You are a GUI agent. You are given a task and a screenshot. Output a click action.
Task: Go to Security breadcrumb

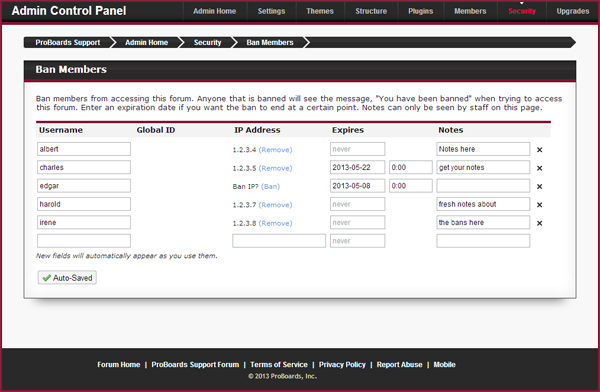tap(207, 42)
